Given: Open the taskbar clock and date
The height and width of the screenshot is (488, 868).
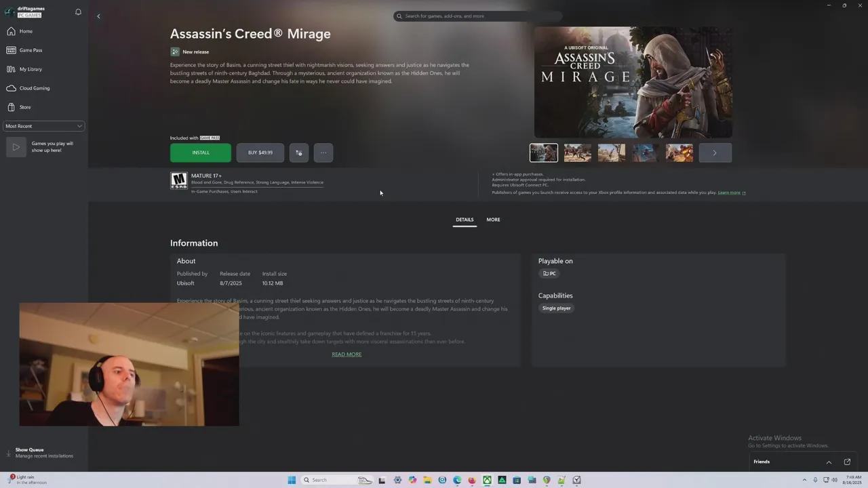Looking at the screenshot, I should point(852,480).
